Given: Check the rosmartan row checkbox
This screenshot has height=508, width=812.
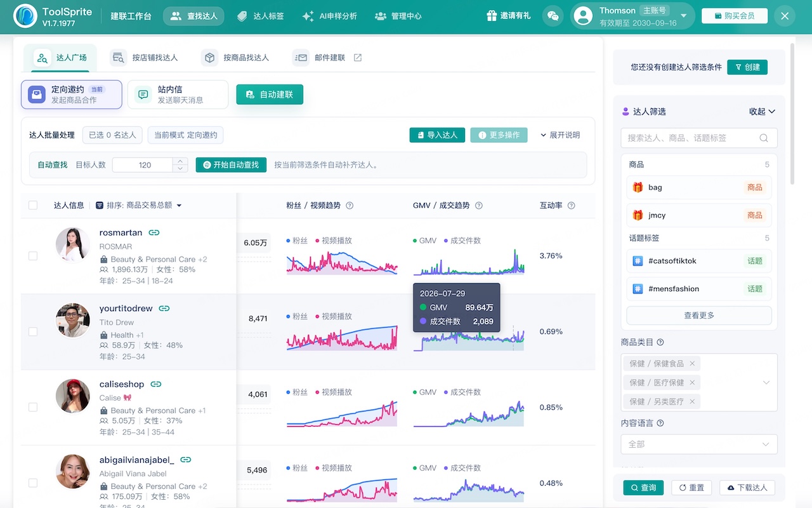Looking at the screenshot, I should point(33,256).
